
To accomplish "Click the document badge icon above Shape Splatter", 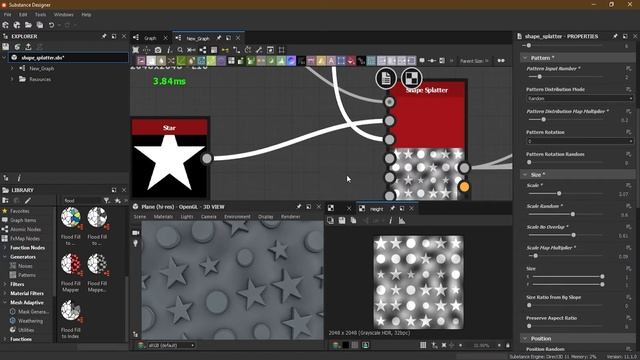I will pos(386,78).
